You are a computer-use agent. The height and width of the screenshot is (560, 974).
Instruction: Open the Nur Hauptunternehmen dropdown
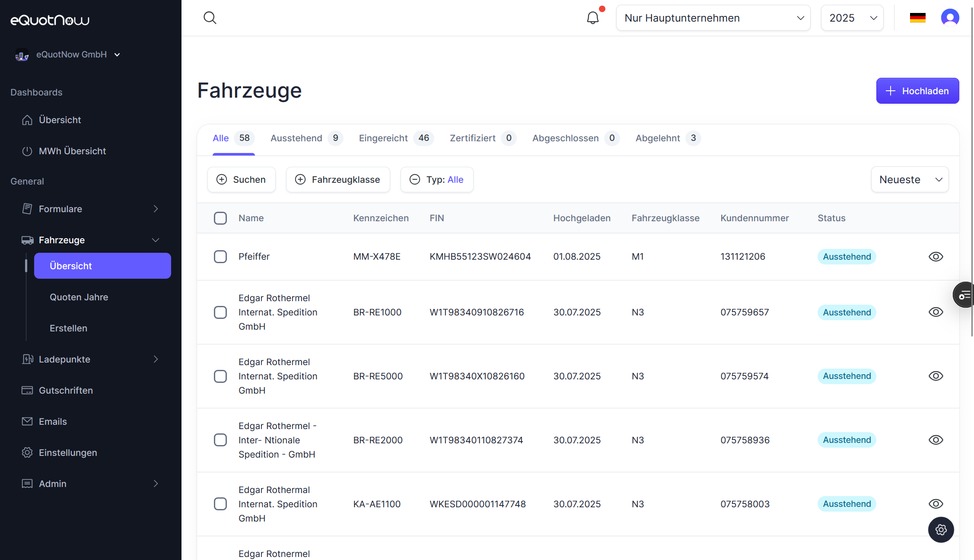(x=713, y=18)
